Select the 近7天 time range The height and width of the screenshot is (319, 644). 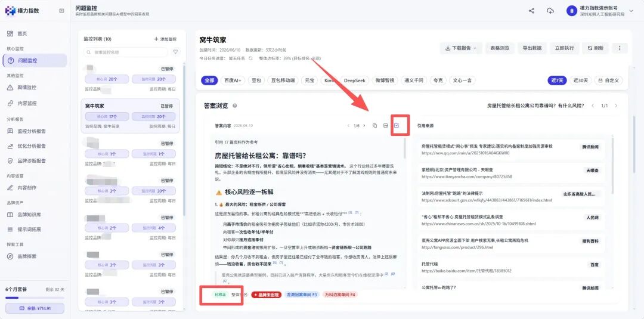click(x=557, y=80)
